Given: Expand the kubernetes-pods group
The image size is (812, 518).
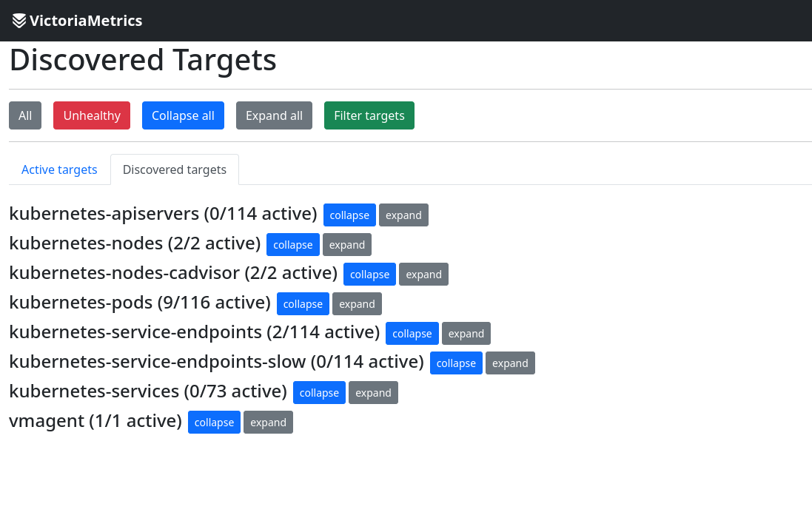Looking at the screenshot, I should (x=357, y=304).
